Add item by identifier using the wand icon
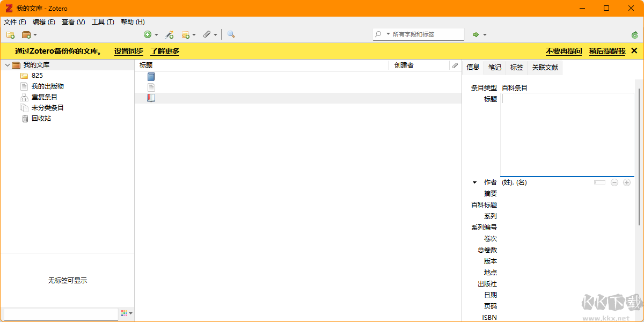Image resolution: width=644 pixels, height=322 pixels. click(169, 34)
